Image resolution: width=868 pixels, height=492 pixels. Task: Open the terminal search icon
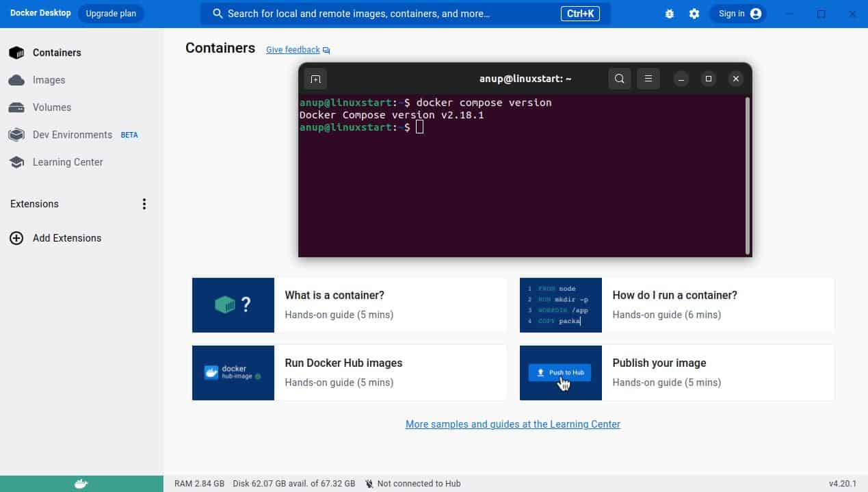point(619,78)
